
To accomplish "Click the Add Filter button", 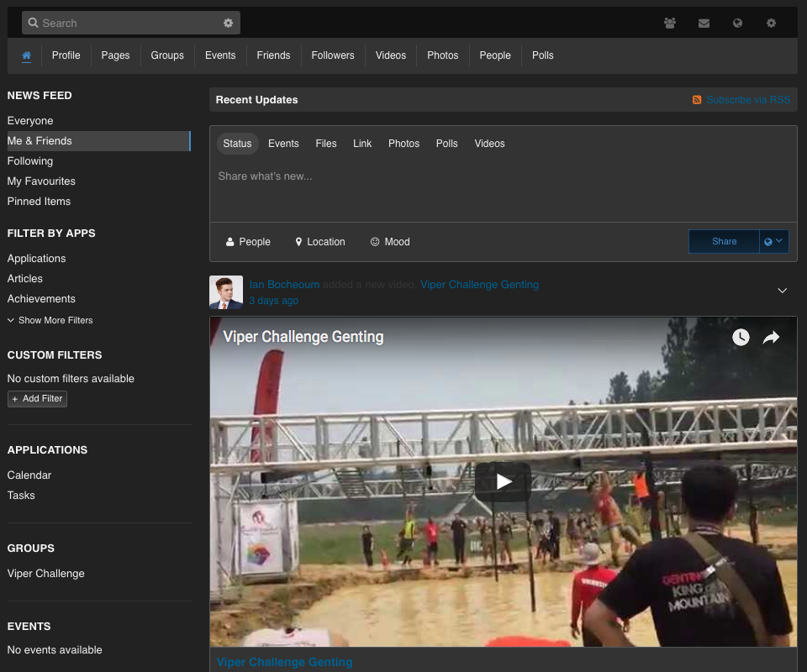I will tap(37, 398).
